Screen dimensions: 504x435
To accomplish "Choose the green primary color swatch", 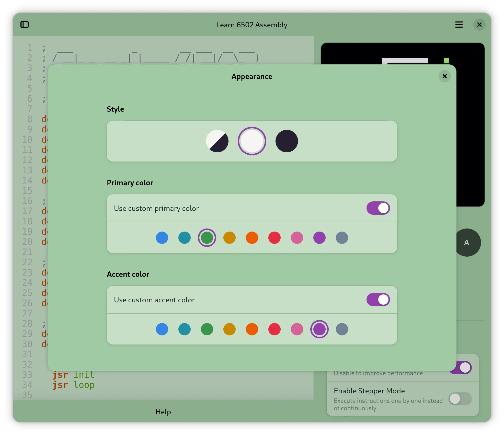I will pyautogui.click(x=207, y=238).
